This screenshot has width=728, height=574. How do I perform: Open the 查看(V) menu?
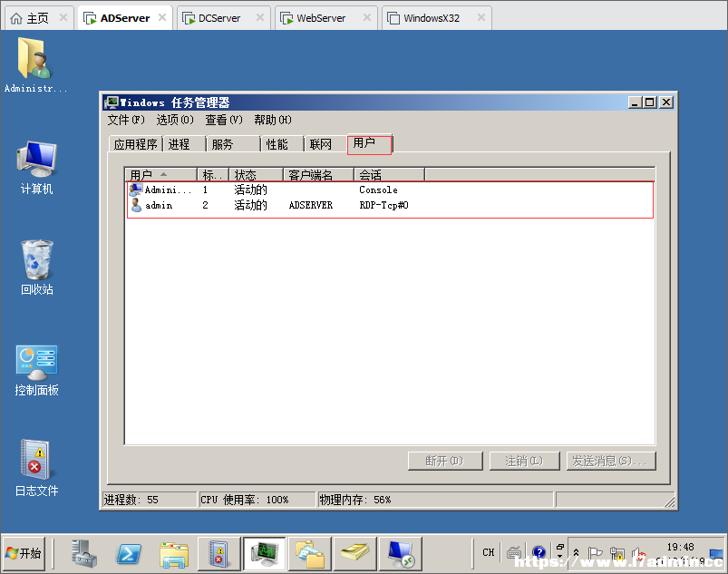coord(224,120)
